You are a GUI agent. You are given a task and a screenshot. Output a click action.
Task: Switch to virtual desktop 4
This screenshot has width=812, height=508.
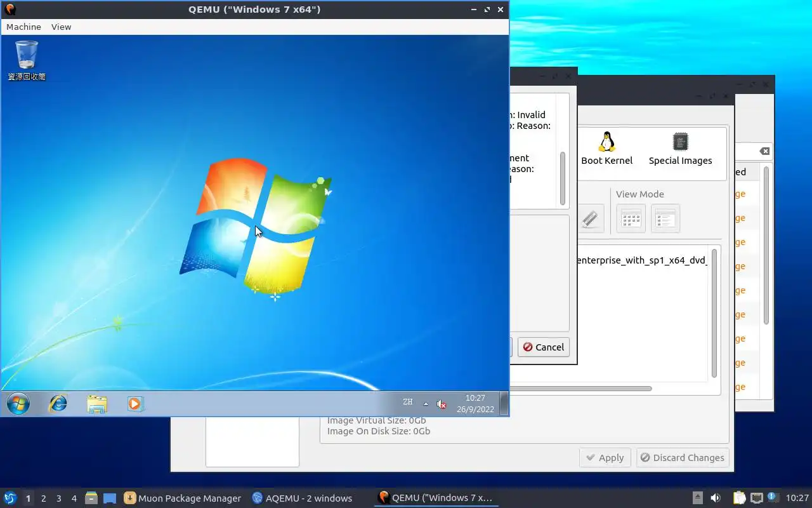(x=74, y=498)
